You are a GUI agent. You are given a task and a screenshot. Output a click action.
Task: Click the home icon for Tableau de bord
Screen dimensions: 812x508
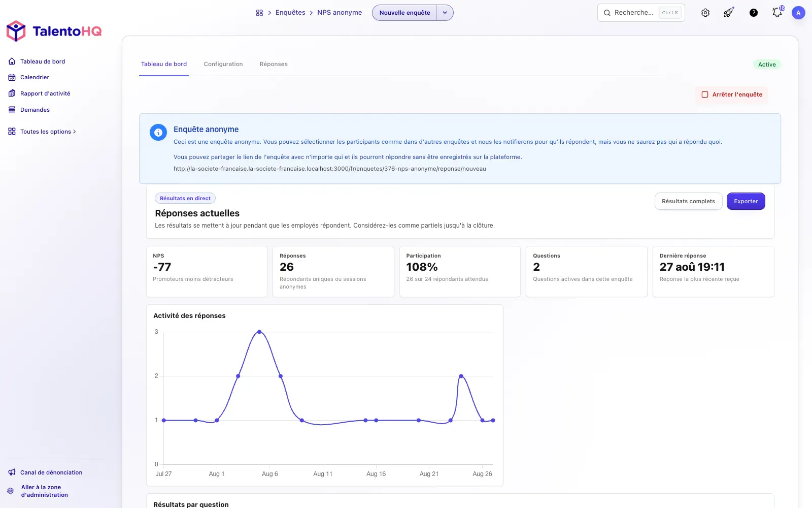[12, 61]
